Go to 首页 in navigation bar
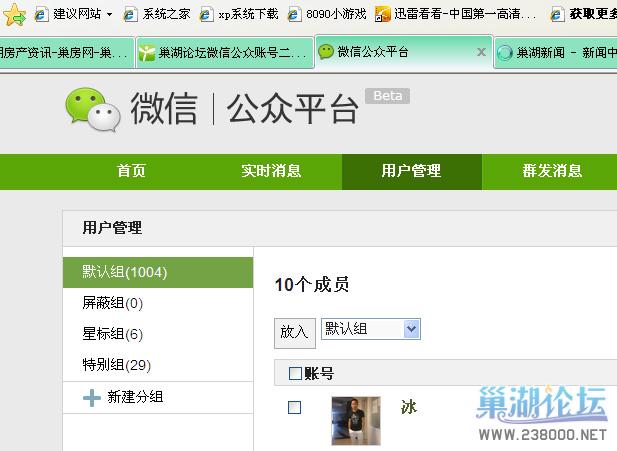 (x=131, y=171)
